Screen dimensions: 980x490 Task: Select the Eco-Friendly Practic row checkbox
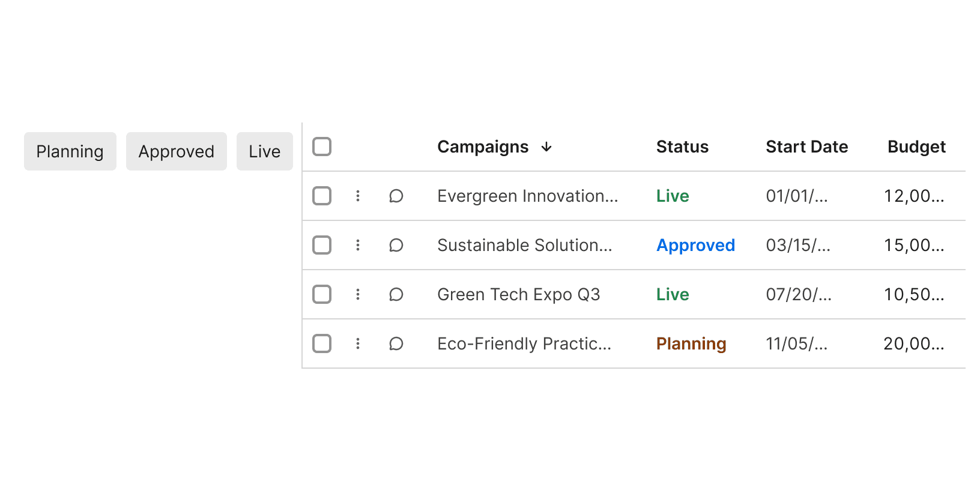(322, 343)
